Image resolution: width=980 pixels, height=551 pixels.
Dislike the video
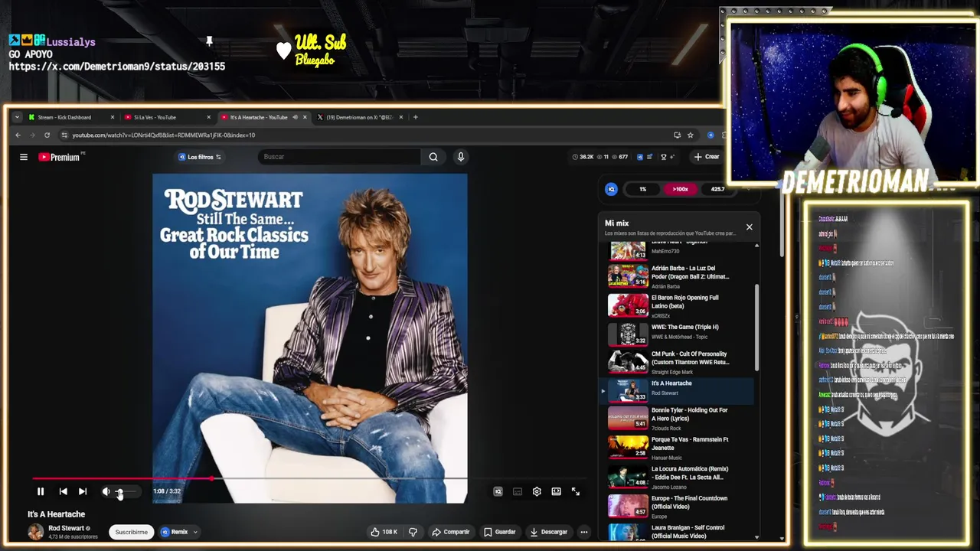[413, 532]
